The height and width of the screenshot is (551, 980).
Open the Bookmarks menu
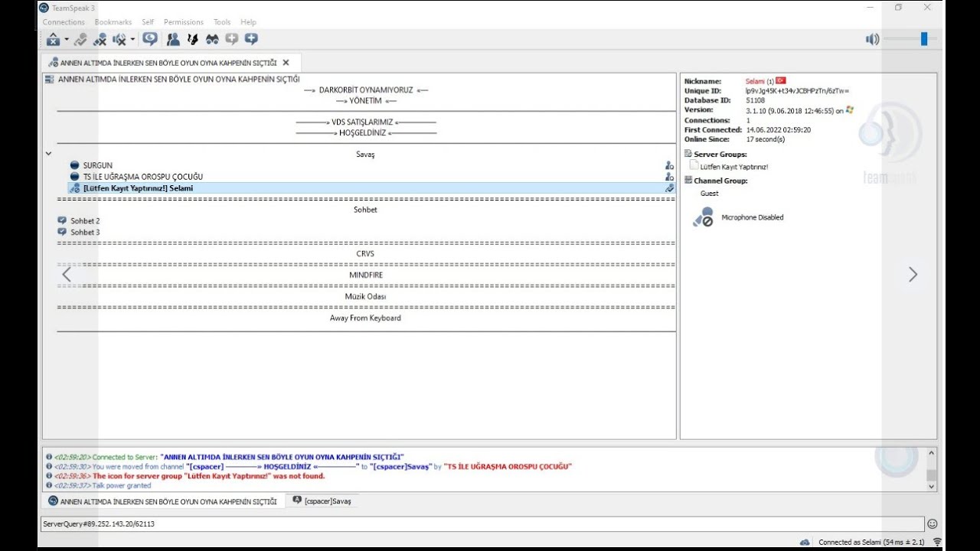point(113,22)
